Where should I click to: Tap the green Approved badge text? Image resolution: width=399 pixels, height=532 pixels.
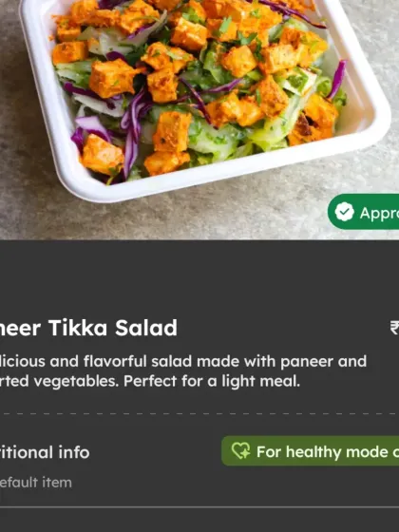(379, 213)
